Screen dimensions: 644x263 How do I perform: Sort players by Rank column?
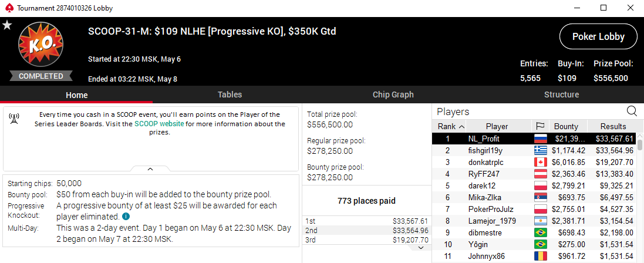pyautogui.click(x=451, y=126)
